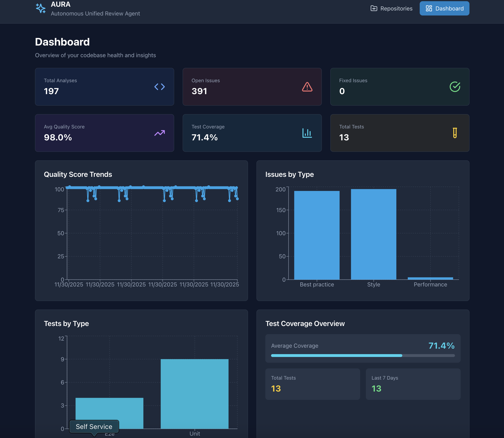Select the Avg Quality Score 98.0% card
This screenshot has width=504, height=438.
104,133
